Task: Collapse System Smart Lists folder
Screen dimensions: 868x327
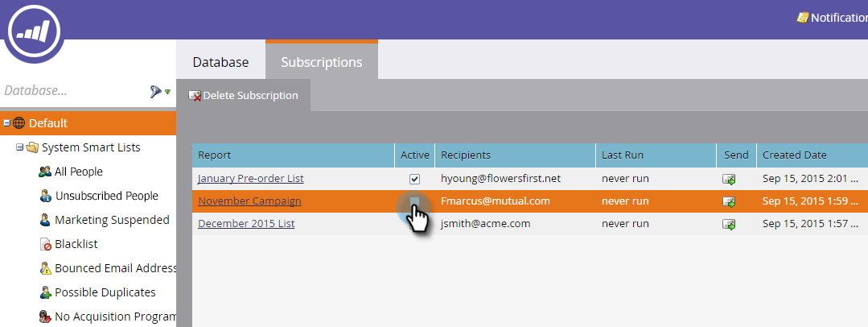Action: pyautogui.click(x=20, y=147)
